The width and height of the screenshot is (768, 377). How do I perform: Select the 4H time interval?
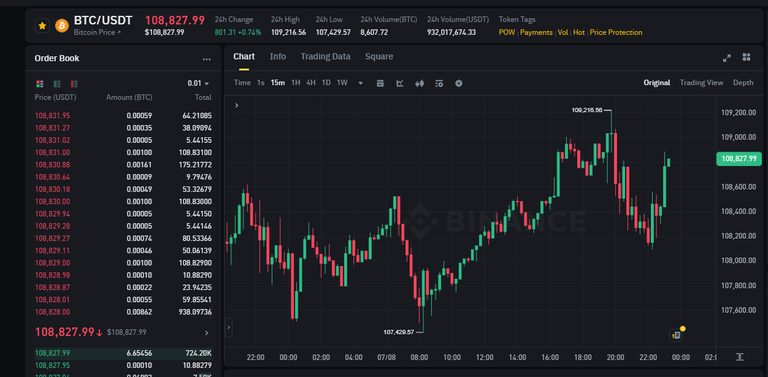click(311, 83)
